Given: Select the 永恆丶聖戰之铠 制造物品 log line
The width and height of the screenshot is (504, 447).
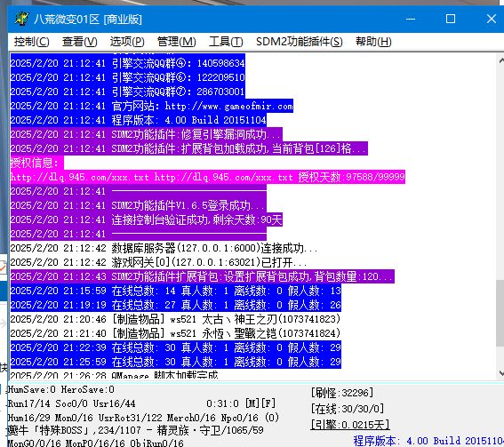Looking at the screenshot, I should point(175,333).
